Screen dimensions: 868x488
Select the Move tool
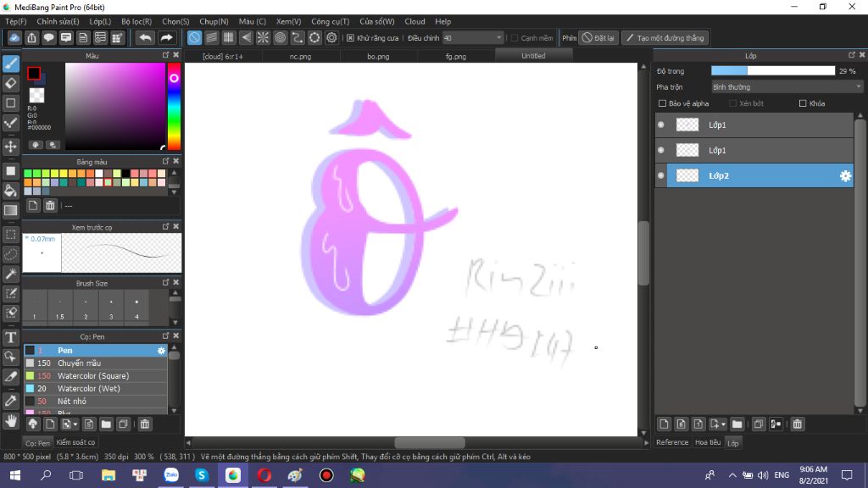click(x=10, y=147)
